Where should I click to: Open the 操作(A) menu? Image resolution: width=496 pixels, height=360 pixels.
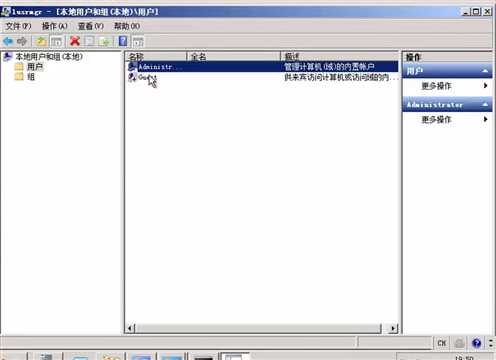(x=54, y=26)
